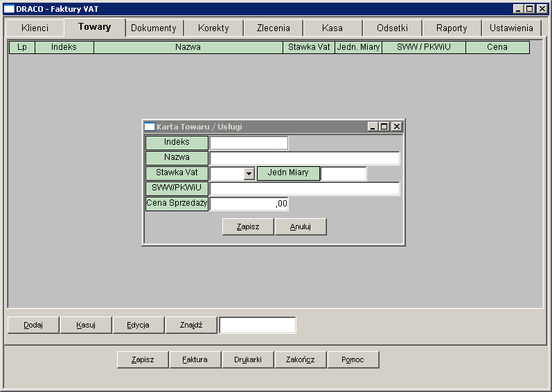The image size is (552, 392).
Task: Click the Nazwa input field in the dialog
Action: click(x=305, y=158)
